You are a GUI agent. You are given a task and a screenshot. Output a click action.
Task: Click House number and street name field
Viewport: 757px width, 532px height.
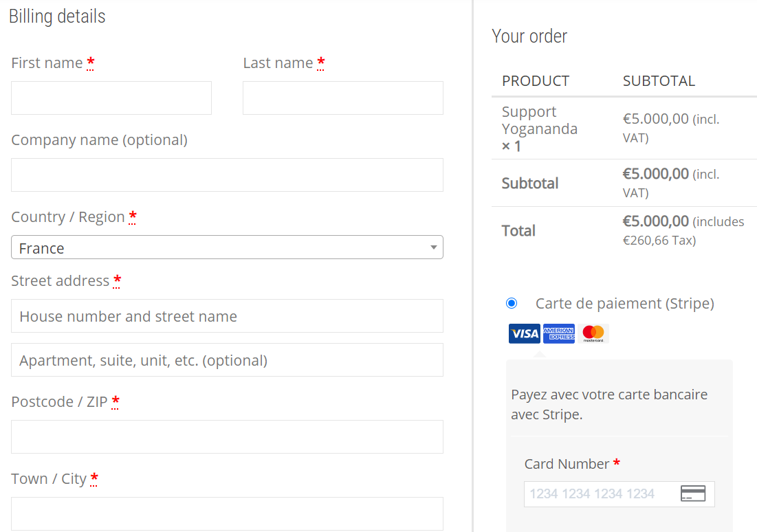point(227,316)
